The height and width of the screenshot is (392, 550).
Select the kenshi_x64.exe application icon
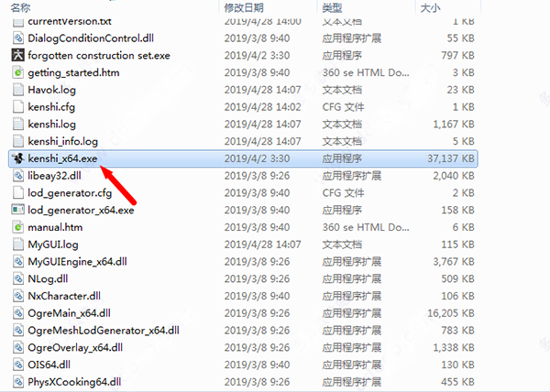point(18,158)
